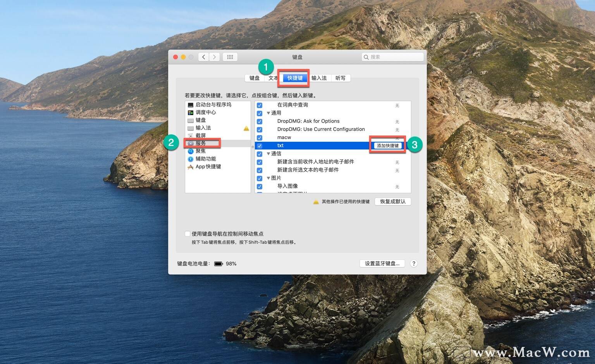Collapse the 通信 section
The width and height of the screenshot is (595, 364).
[x=268, y=154]
